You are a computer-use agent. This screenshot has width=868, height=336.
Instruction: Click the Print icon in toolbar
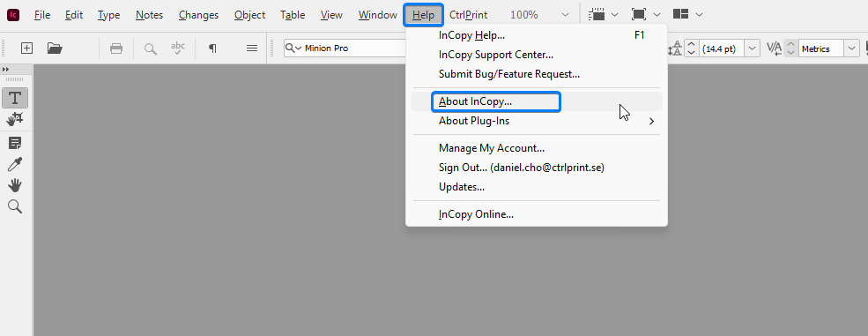pos(116,49)
